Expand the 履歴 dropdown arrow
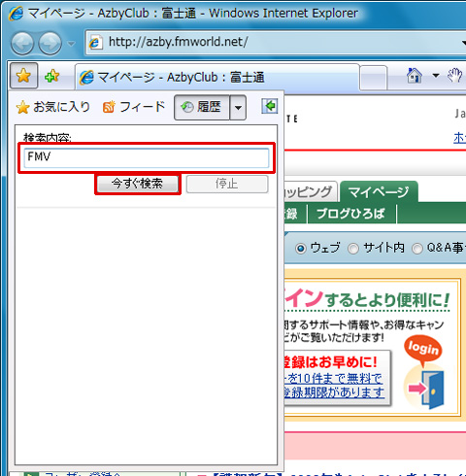The width and height of the screenshot is (466, 476). (238, 108)
